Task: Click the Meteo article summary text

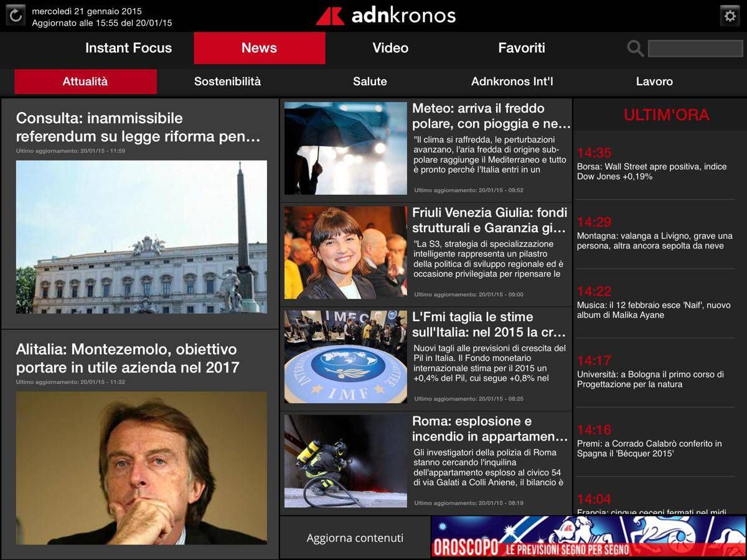Action: click(491, 155)
